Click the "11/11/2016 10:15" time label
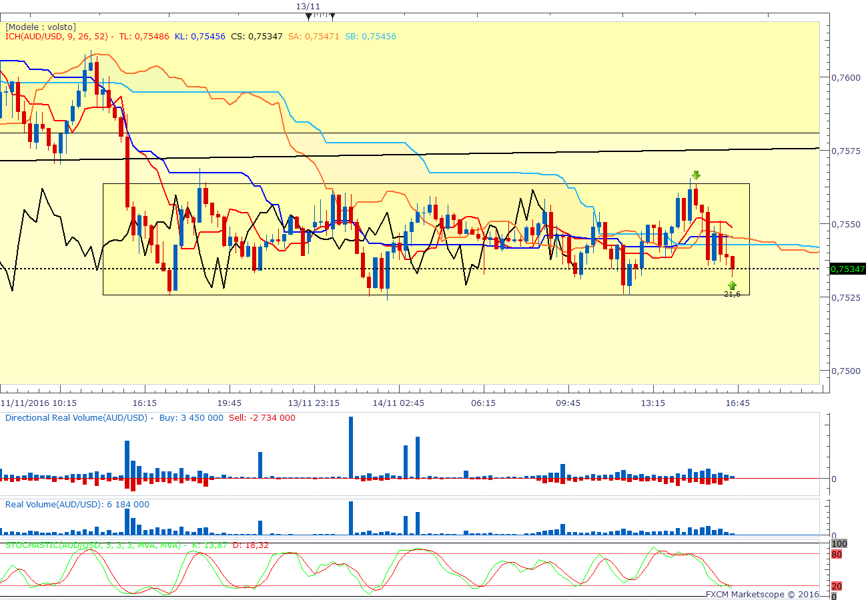Viewport: 868px width, 600px height. (x=38, y=403)
